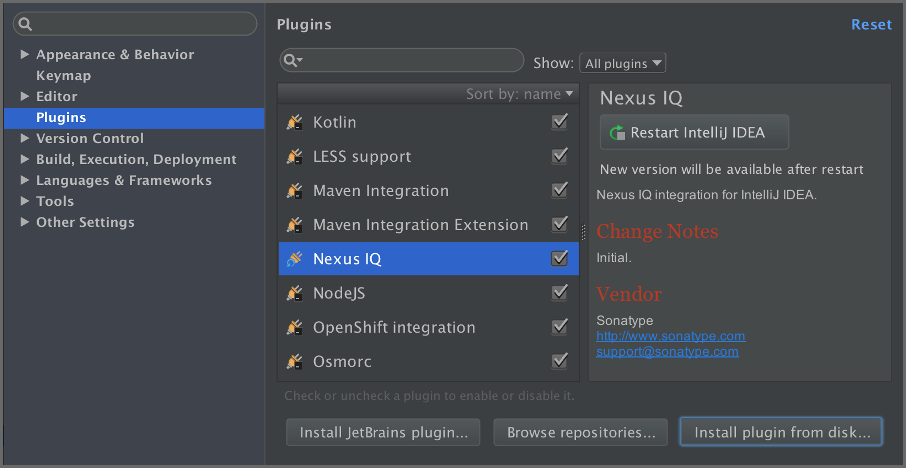Screen dimensions: 906x468
Task: Click the green restart arrow icon
Action: 617,132
